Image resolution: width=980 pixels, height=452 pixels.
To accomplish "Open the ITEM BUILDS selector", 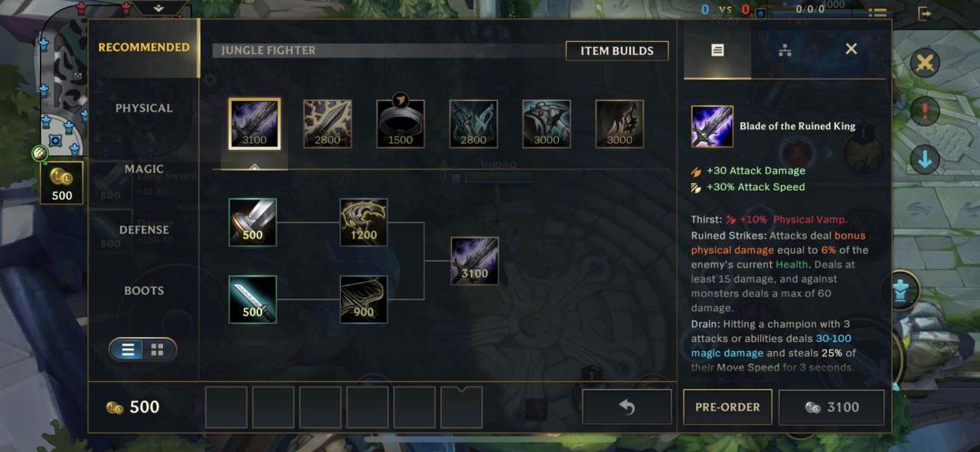I will click(x=617, y=50).
